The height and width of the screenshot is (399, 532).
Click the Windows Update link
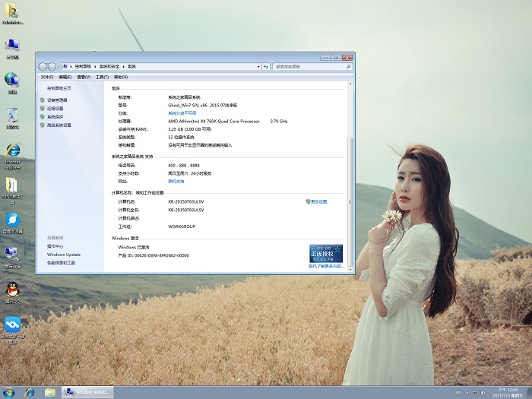[63, 255]
